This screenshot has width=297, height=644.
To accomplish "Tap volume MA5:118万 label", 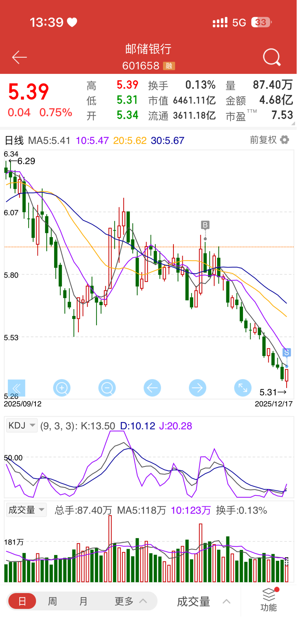I will pos(141,510).
